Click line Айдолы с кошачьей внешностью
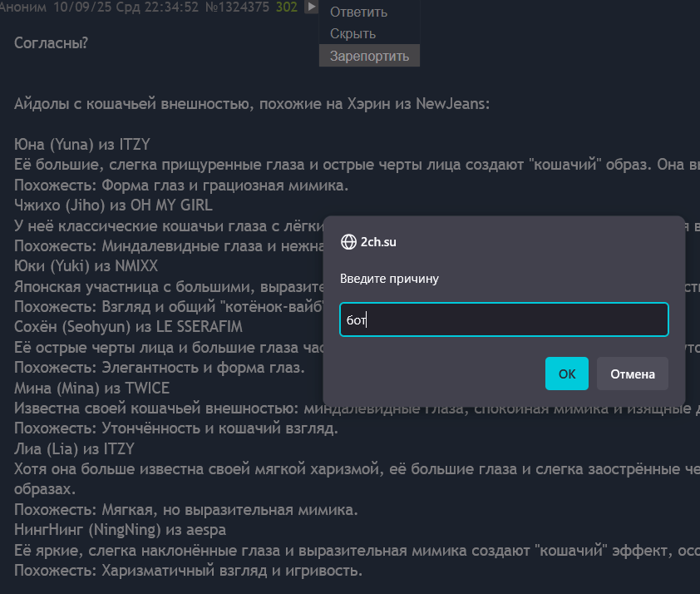The width and height of the screenshot is (700, 594). click(252, 104)
